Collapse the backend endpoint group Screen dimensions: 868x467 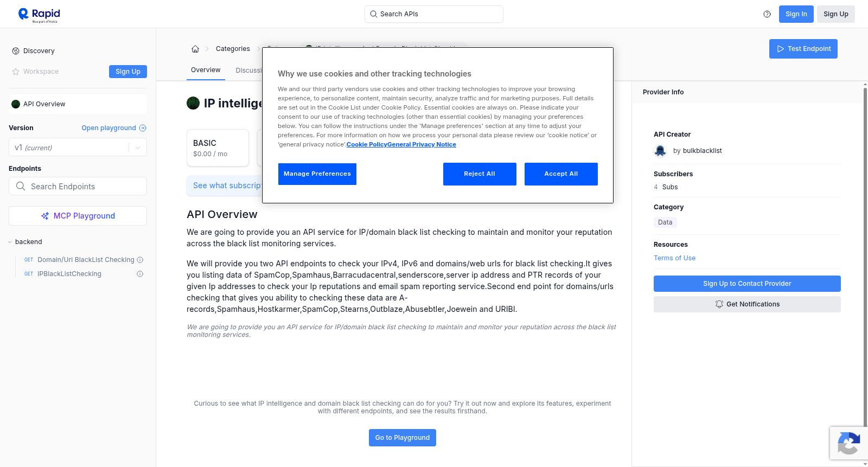(10, 242)
